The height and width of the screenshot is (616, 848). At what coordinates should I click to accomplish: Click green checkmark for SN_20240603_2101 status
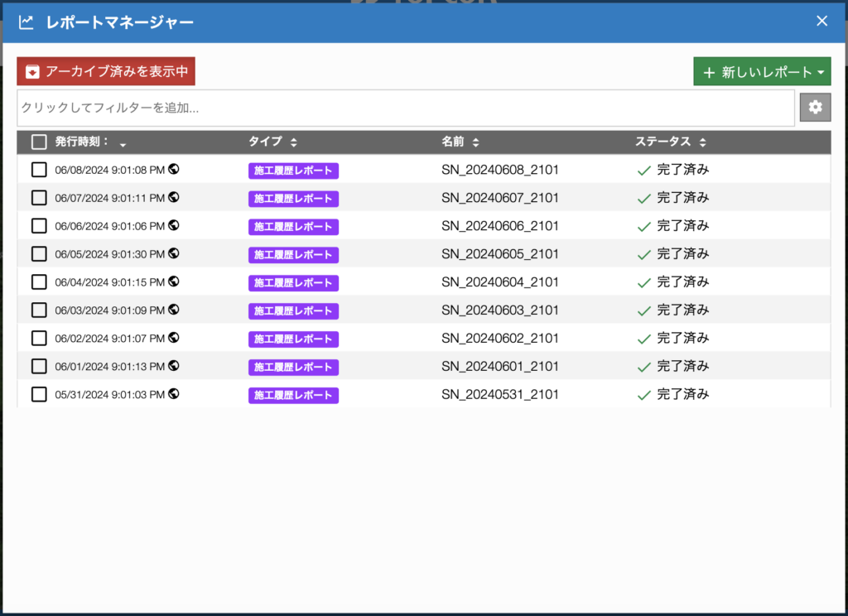pos(643,310)
